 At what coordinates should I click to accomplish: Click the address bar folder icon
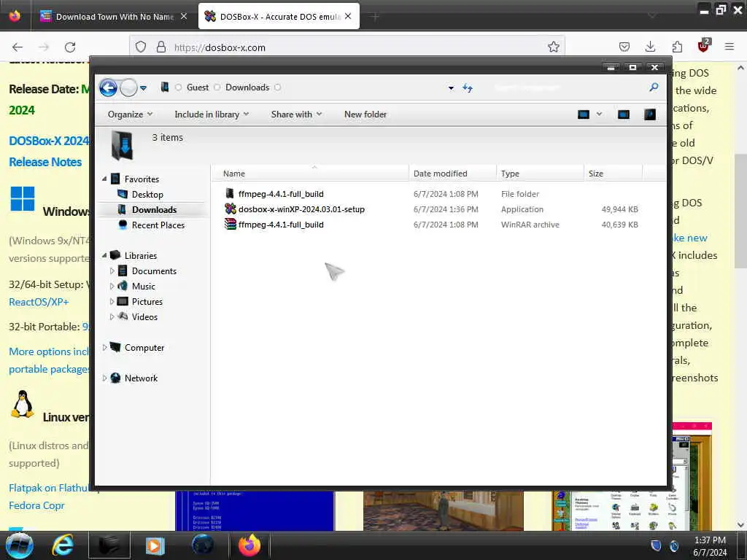165,87
